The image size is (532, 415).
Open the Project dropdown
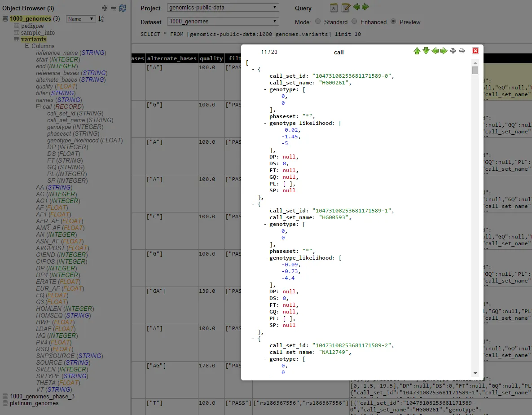tap(223, 8)
